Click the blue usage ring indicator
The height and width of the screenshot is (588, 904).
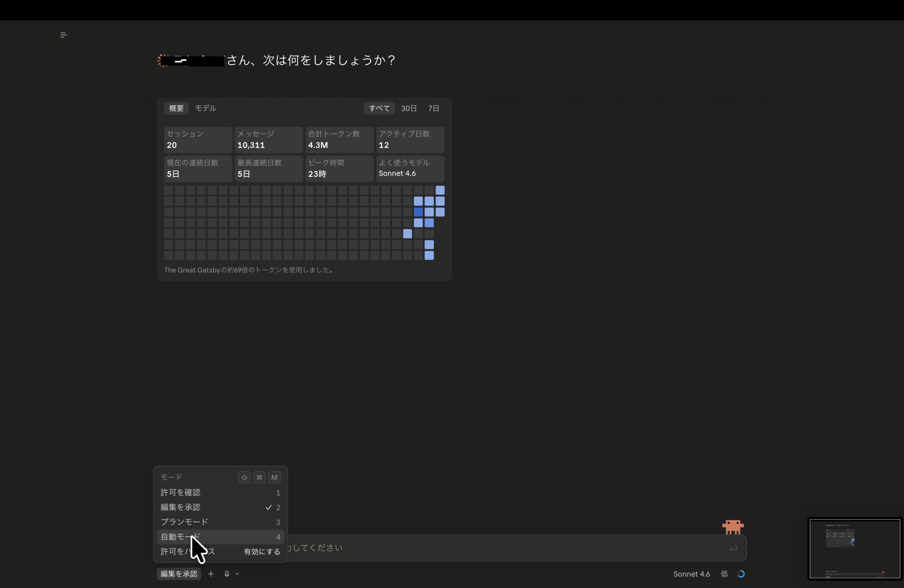(x=741, y=574)
